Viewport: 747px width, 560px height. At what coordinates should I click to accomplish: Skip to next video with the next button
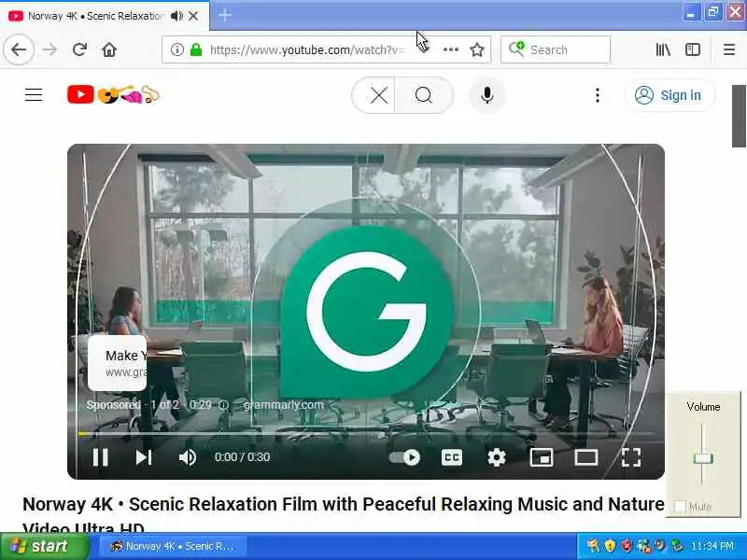[x=144, y=457]
